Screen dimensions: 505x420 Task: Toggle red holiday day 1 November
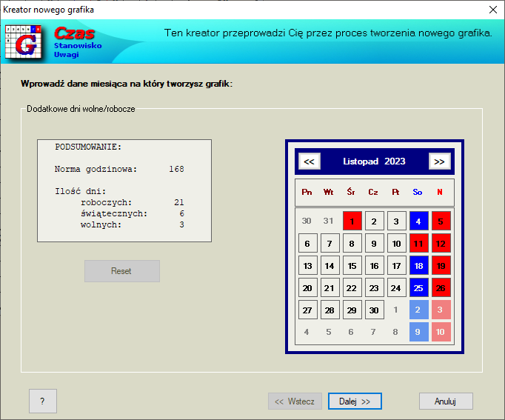[352, 221]
